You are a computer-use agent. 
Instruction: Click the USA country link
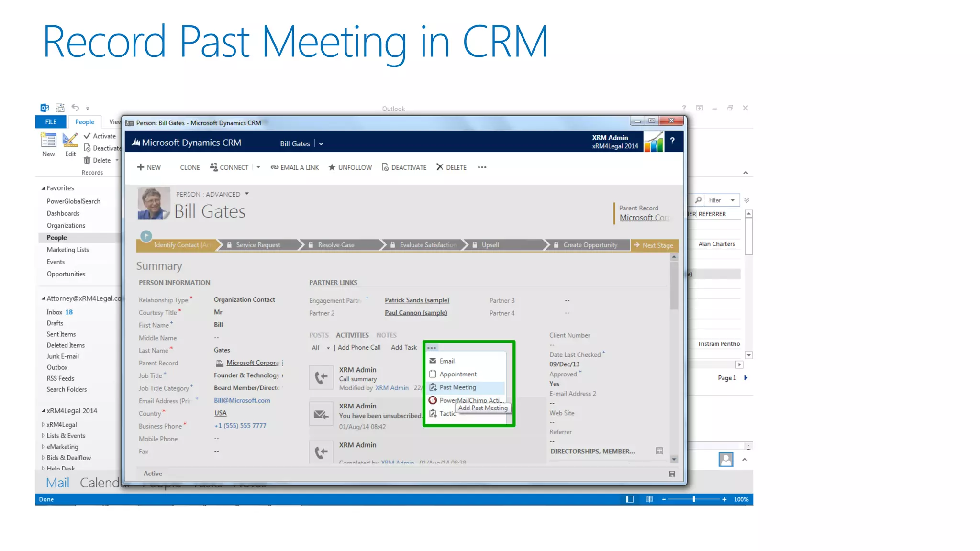pos(221,413)
